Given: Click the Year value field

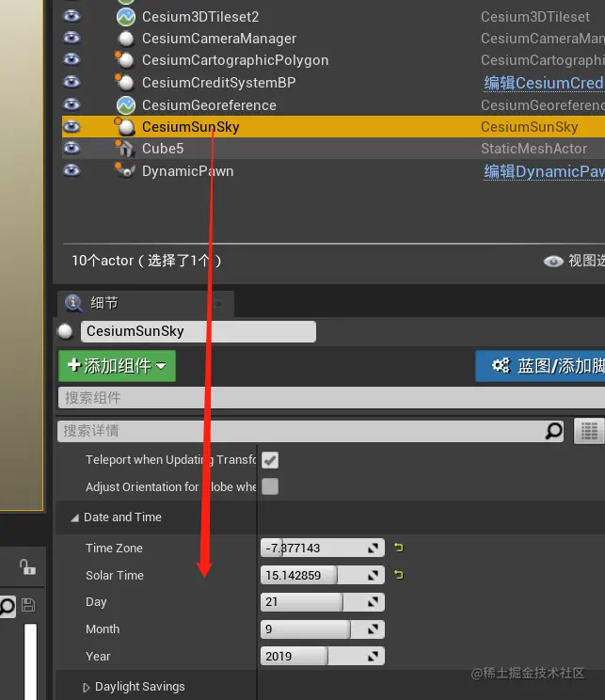Looking at the screenshot, I should point(323,657).
